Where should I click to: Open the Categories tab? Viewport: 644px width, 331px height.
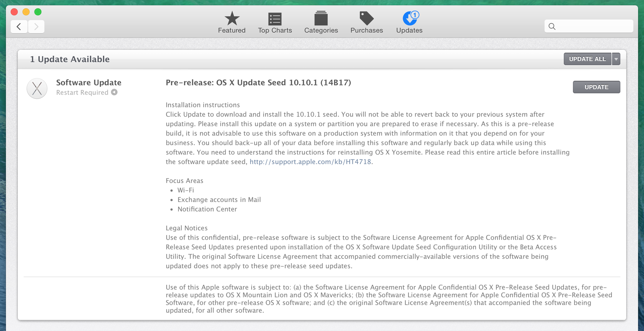(x=321, y=22)
